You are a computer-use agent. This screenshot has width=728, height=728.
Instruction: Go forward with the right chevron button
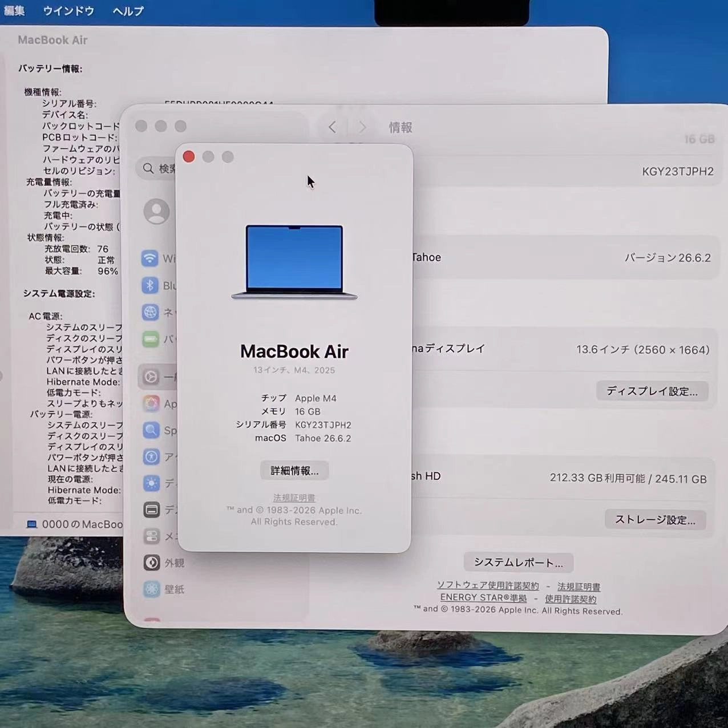coord(362,127)
